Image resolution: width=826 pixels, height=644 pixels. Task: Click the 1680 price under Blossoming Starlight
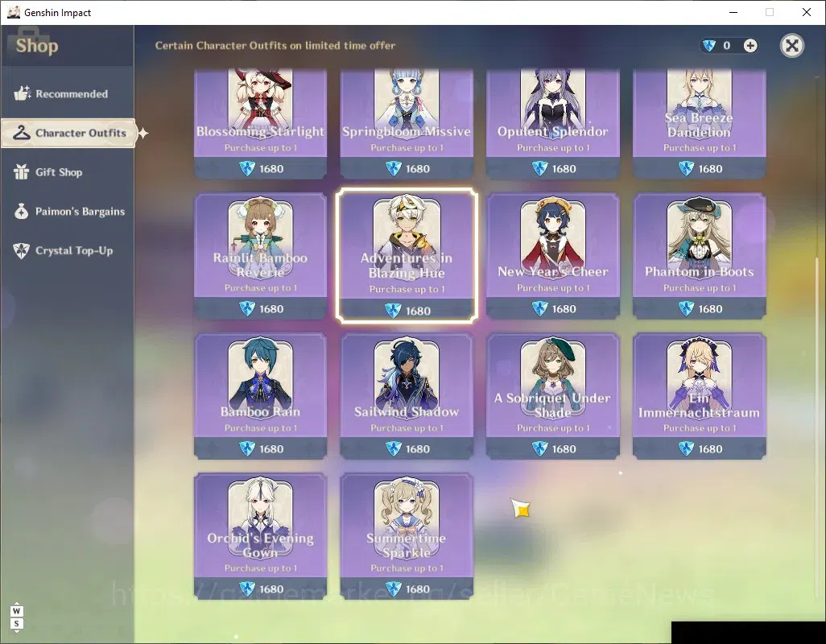tap(271, 169)
